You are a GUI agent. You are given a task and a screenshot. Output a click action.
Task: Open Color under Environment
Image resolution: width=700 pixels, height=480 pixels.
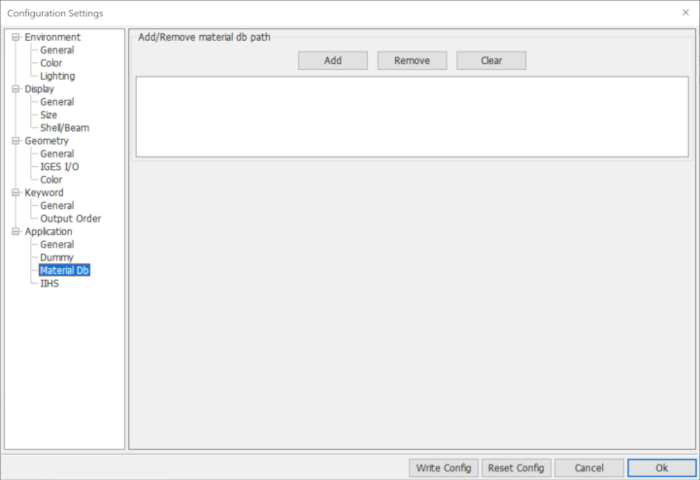[x=51, y=63]
